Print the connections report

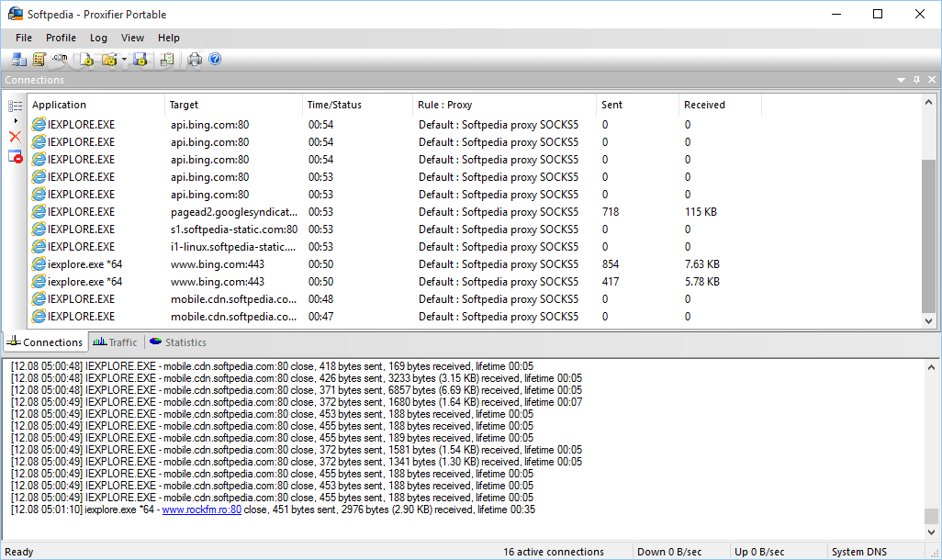pyautogui.click(x=194, y=59)
